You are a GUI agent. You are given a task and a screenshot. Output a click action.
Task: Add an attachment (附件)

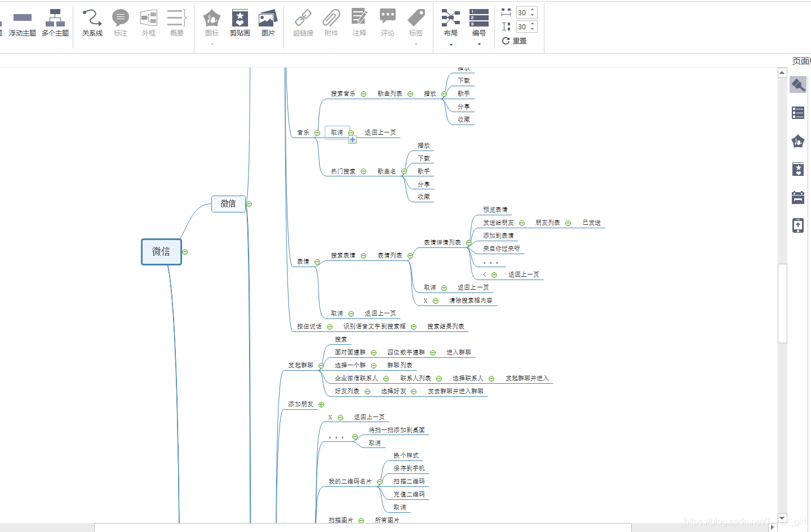click(x=331, y=23)
